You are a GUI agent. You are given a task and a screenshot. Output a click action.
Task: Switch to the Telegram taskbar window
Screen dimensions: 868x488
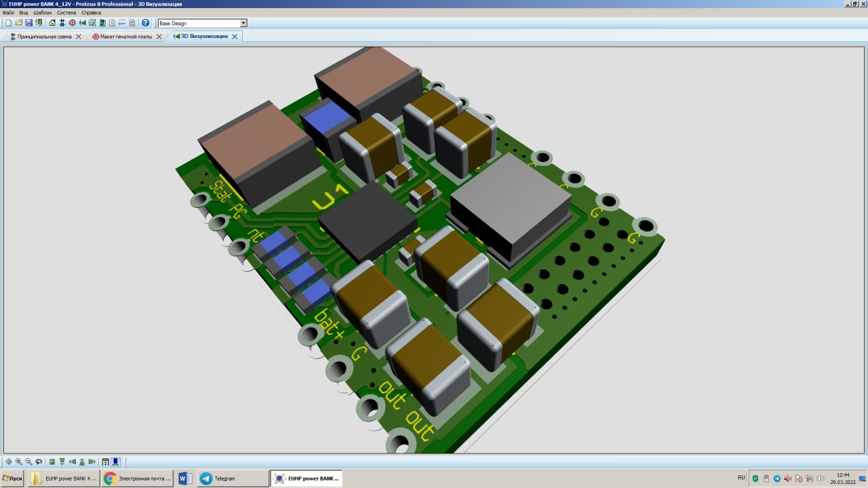point(232,479)
